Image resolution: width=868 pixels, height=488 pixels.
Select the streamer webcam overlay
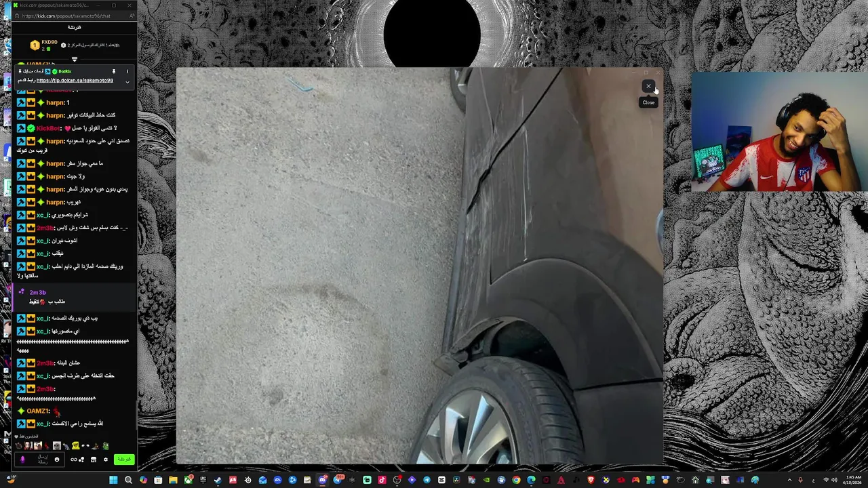[x=779, y=132]
